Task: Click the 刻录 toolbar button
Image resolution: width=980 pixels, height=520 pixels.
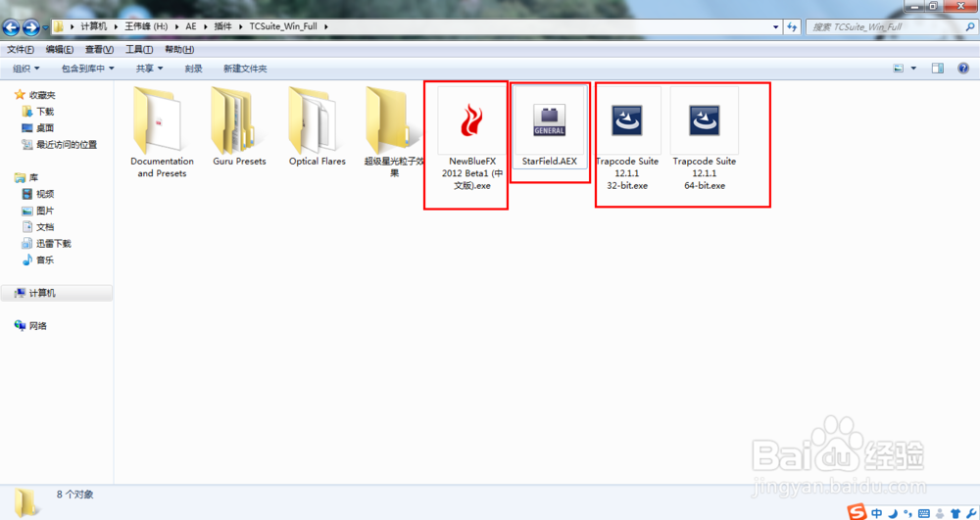Action: [193, 68]
